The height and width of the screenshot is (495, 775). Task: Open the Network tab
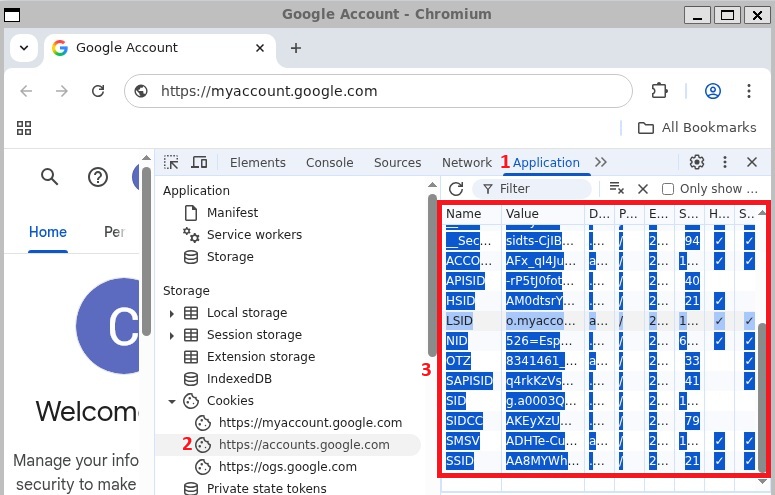coord(466,162)
